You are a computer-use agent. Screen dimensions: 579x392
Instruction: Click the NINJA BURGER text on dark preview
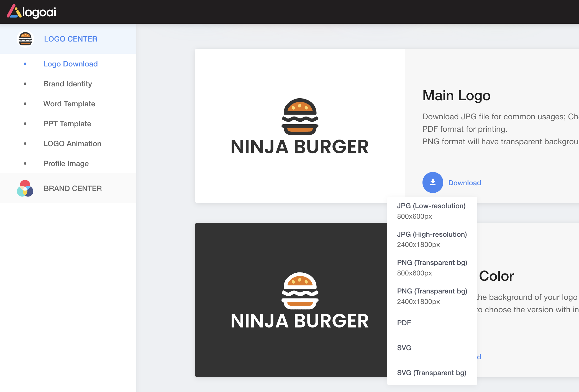coord(300,321)
